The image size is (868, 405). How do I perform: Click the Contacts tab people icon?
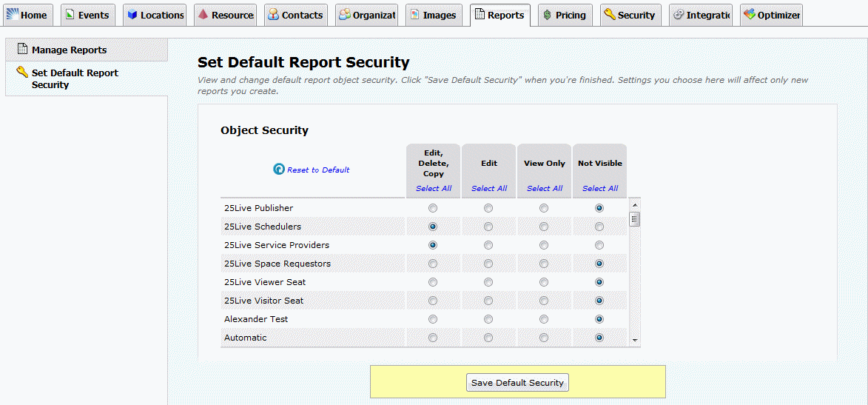click(x=273, y=15)
